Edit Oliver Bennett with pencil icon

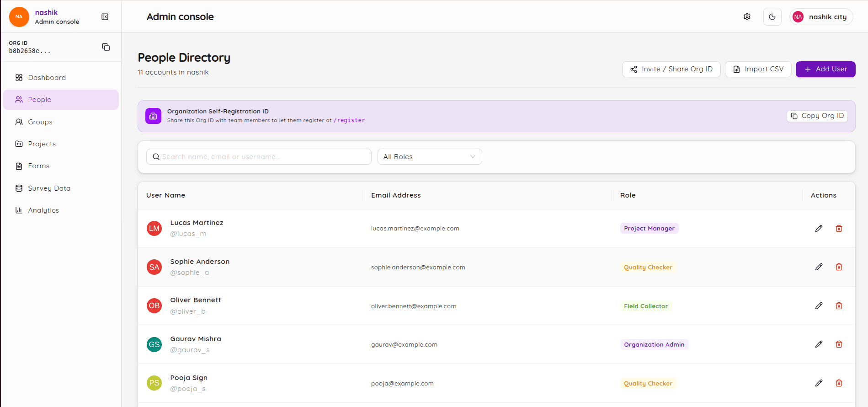(819, 306)
